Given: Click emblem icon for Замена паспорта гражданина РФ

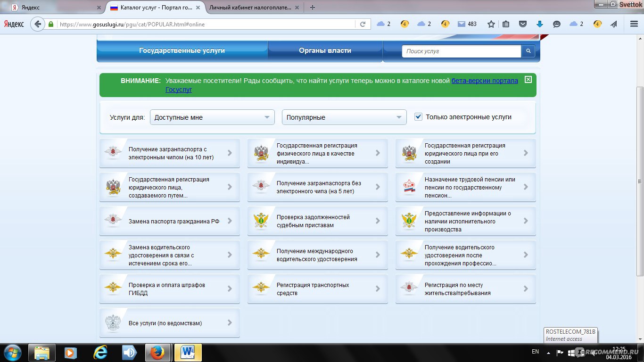Looking at the screenshot, I should [x=113, y=221].
